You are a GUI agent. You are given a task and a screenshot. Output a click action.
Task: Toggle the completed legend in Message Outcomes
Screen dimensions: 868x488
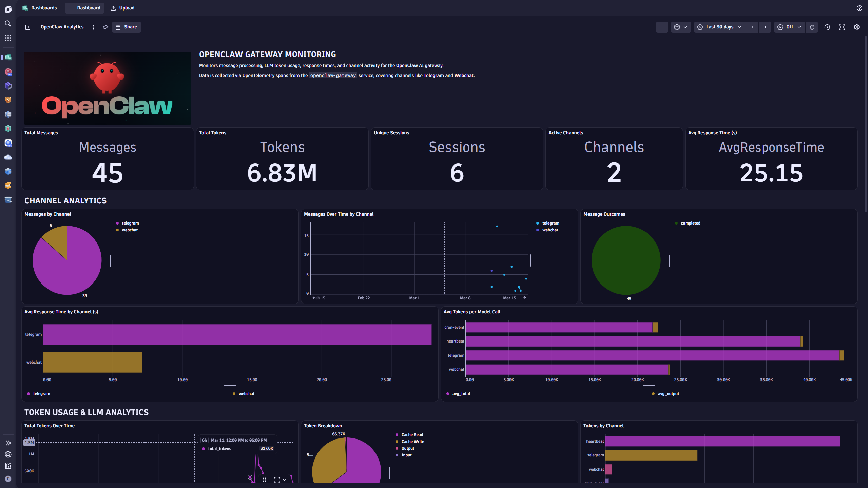coord(690,223)
